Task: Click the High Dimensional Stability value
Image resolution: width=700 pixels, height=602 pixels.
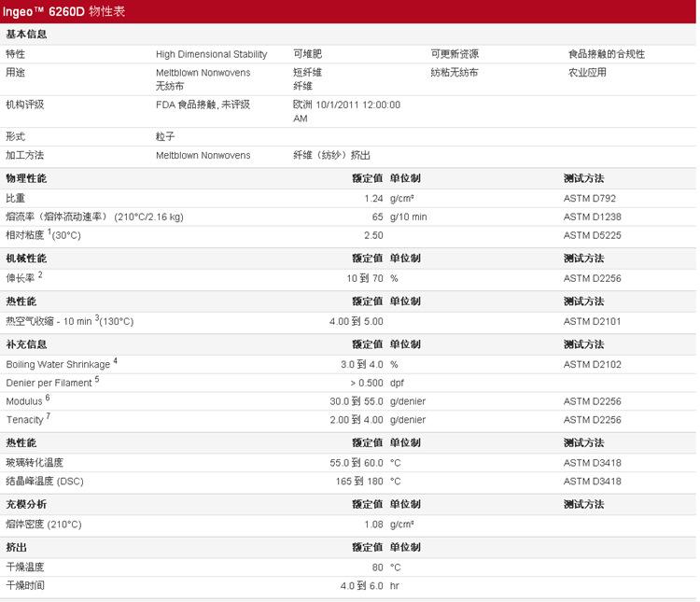Action: click(211, 54)
